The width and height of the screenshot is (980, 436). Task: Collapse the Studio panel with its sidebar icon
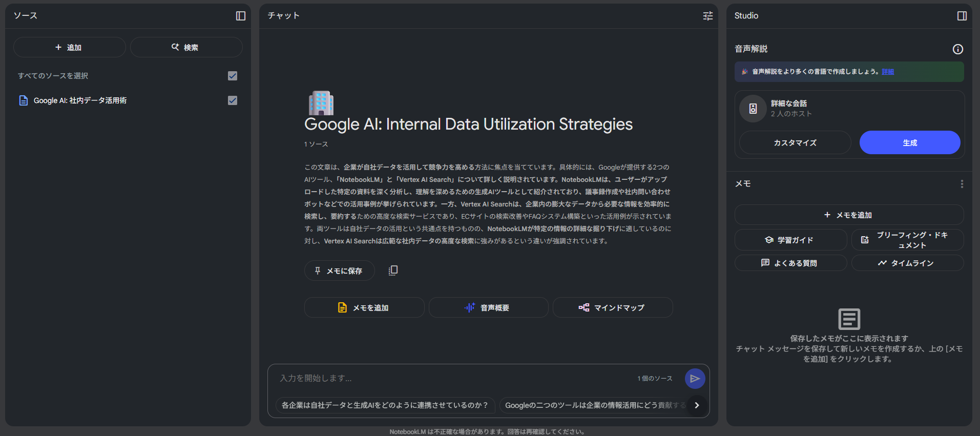(x=962, y=16)
